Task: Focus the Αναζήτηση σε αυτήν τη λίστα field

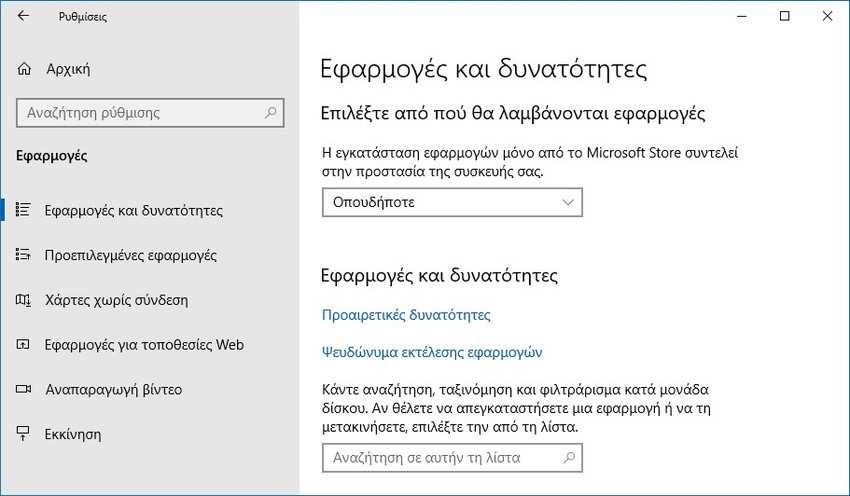Action: click(452, 458)
